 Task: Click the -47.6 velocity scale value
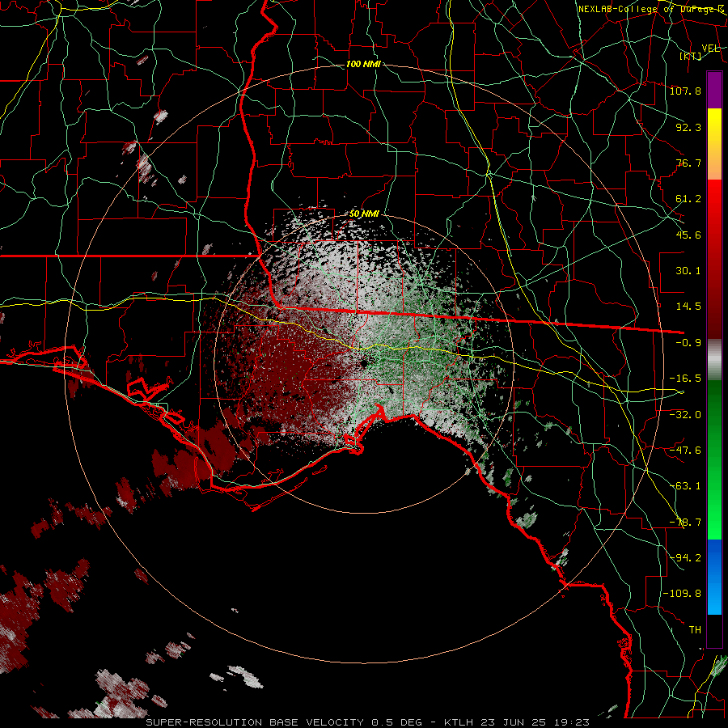(x=685, y=451)
